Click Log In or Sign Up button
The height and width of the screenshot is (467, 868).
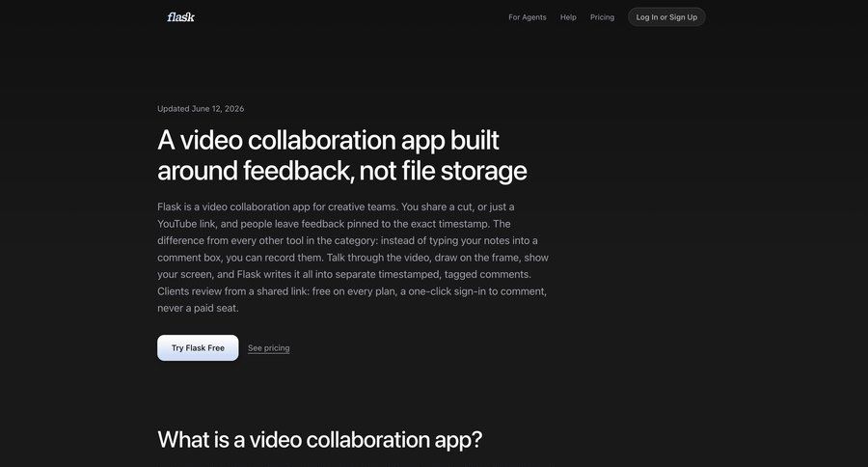pyautogui.click(x=666, y=17)
